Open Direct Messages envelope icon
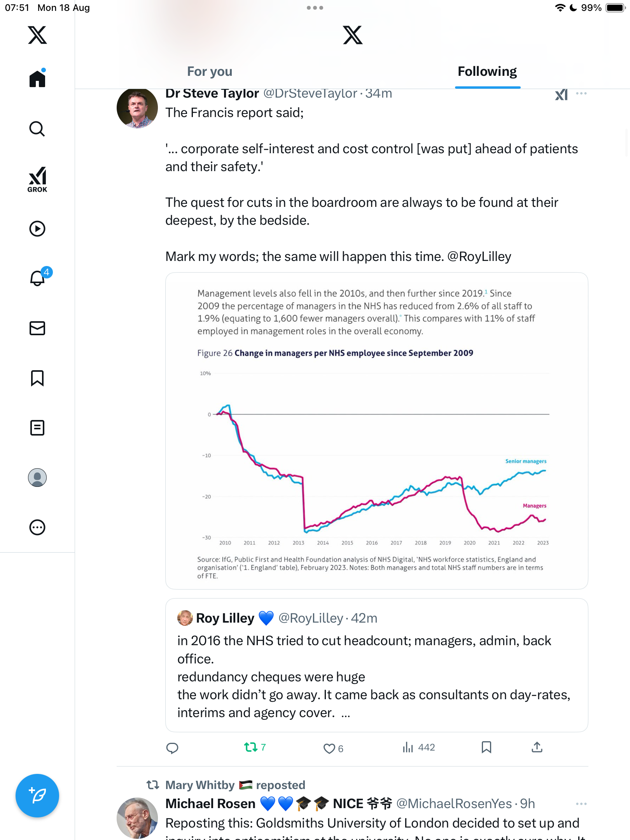 click(37, 328)
